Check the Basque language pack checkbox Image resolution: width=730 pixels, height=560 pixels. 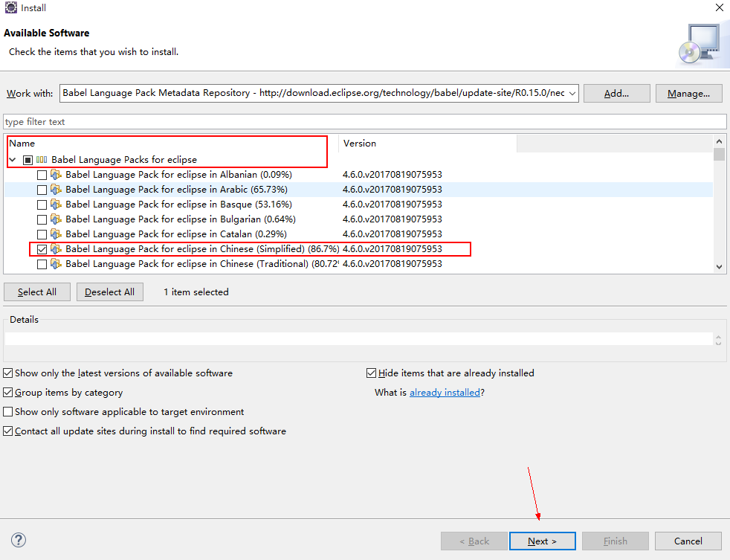coord(42,205)
